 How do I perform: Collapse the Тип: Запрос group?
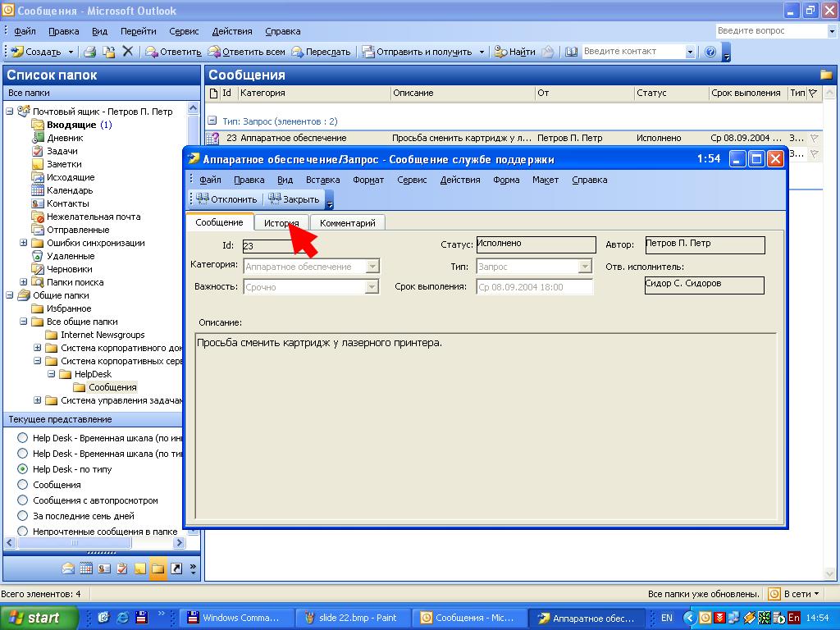click(212, 121)
